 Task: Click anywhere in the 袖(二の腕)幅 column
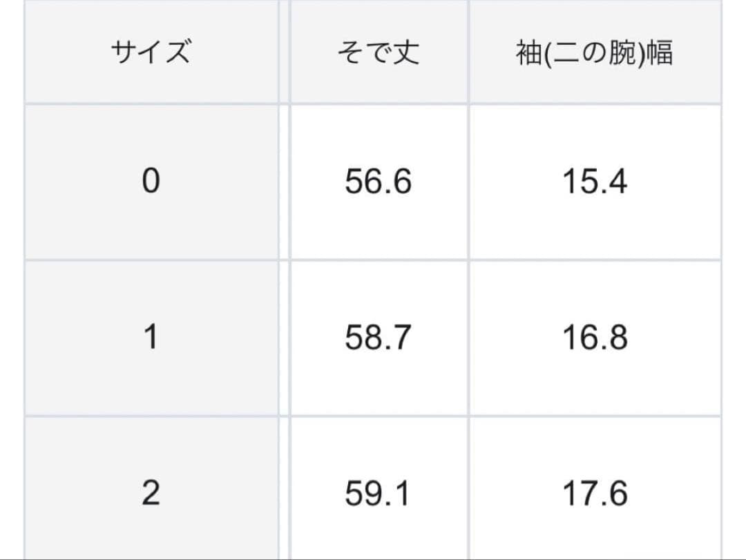594,276
